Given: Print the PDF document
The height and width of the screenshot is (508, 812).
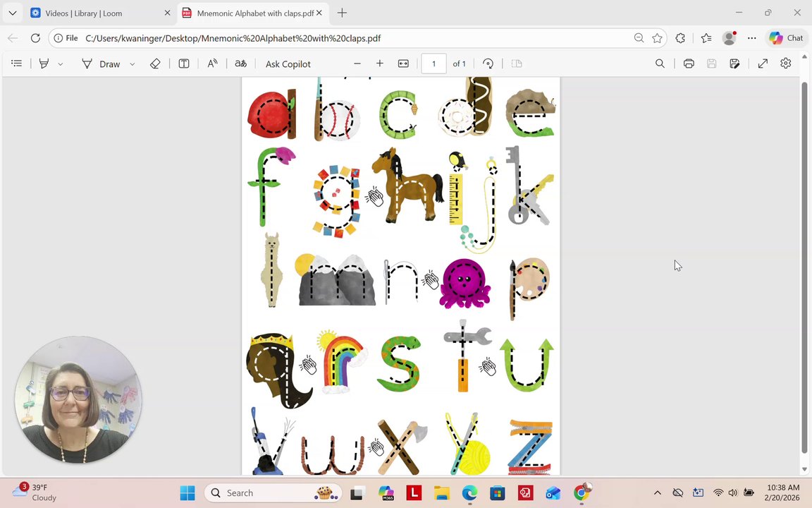Looking at the screenshot, I should 689,64.
